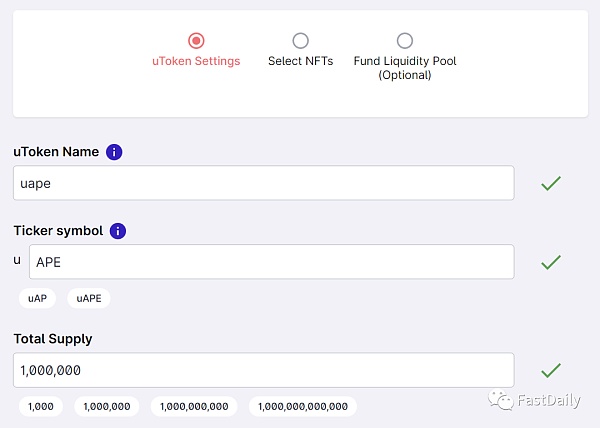Choose the uAPE ticker suggestion

pos(89,298)
